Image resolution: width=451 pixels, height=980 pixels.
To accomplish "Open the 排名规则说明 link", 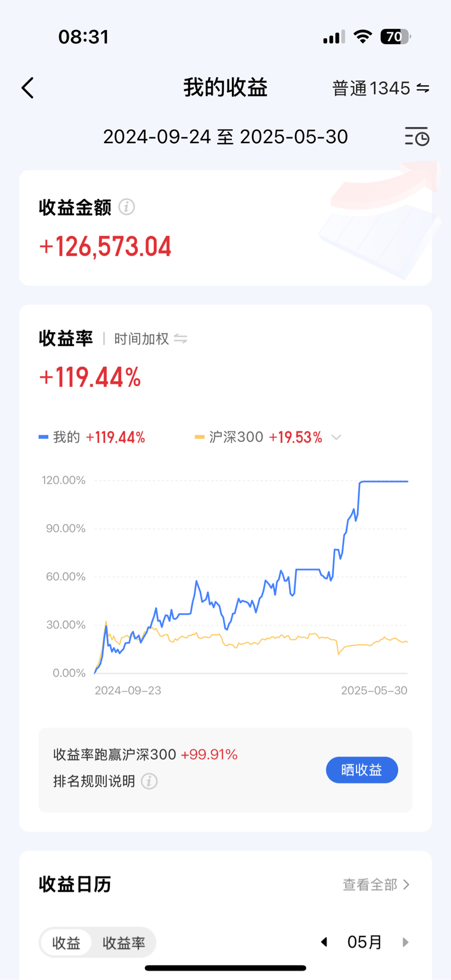I will (94, 781).
